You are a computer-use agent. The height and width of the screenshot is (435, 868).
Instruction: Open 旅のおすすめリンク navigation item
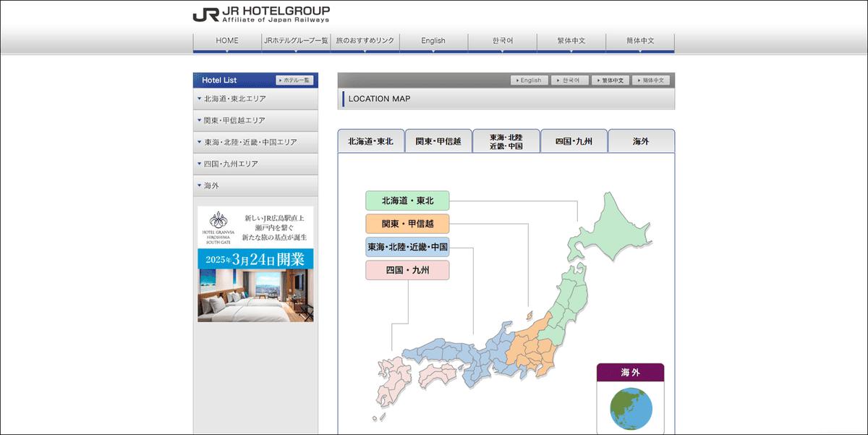point(365,41)
